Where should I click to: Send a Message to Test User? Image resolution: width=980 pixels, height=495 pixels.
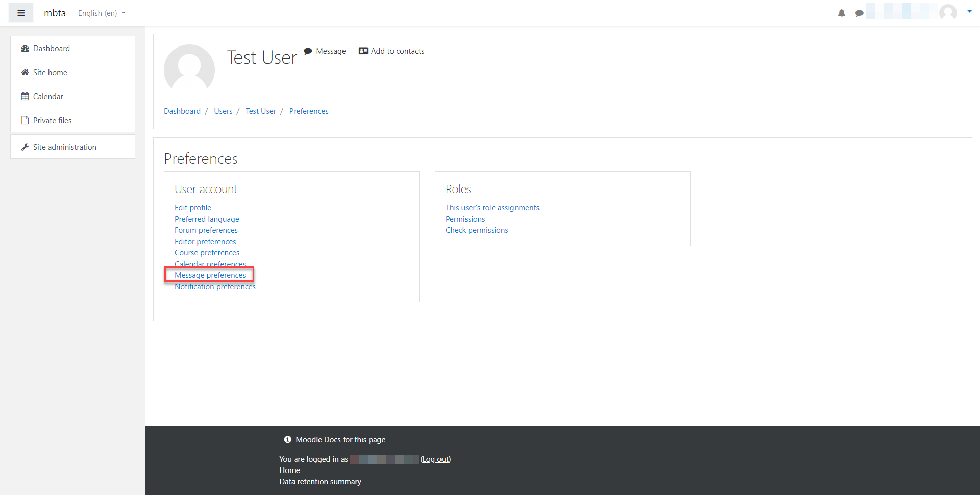[331, 51]
